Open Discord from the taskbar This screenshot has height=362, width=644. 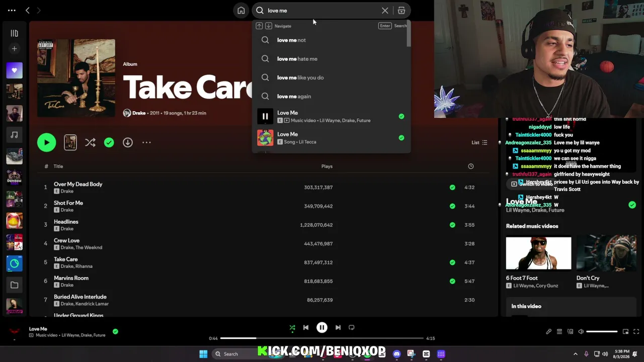coord(397,354)
